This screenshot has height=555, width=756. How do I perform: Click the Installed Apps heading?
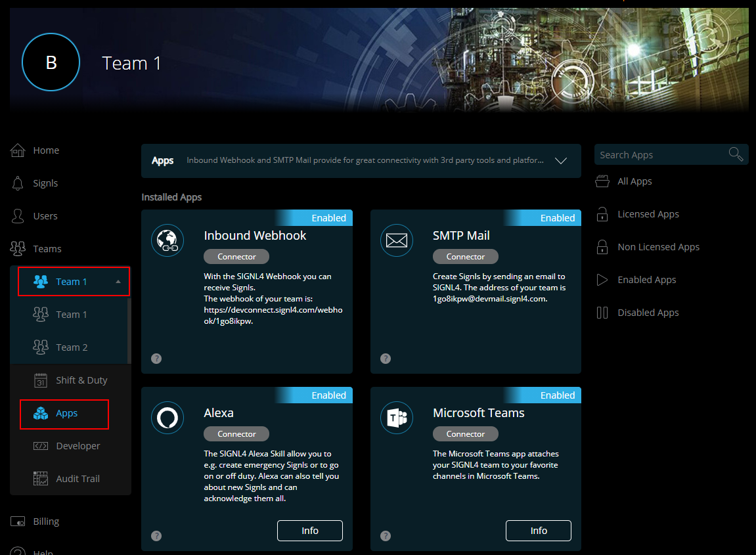click(x=171, y=197)
